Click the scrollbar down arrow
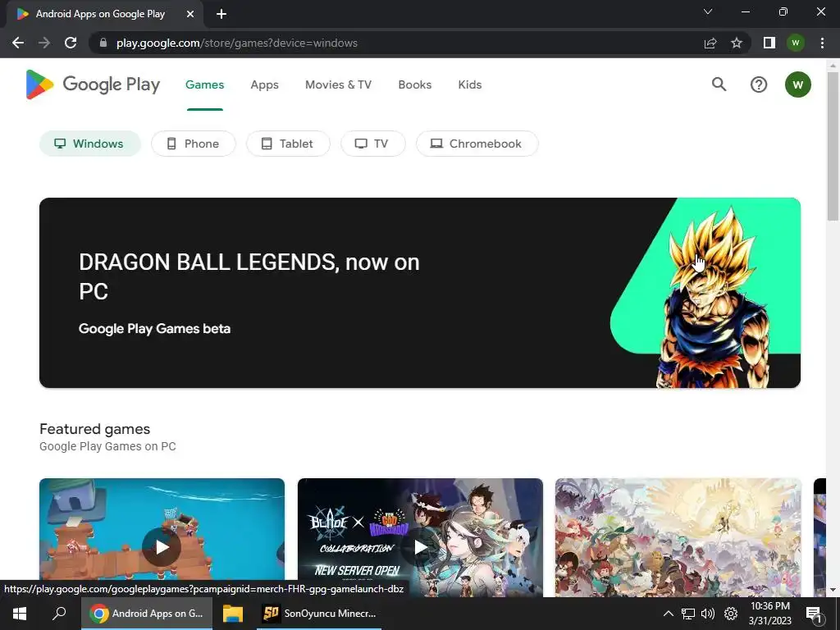This screenshot has width=840, height=630. (833, 591)
